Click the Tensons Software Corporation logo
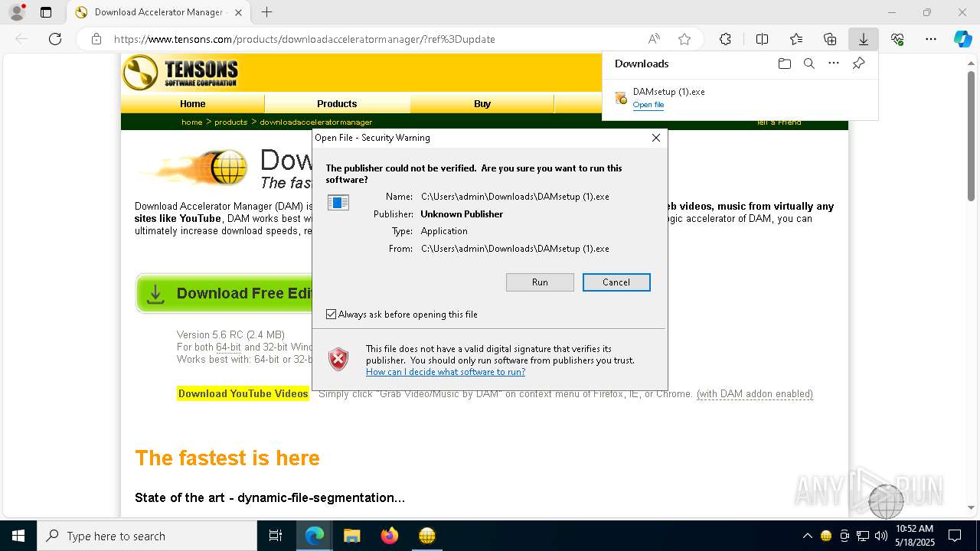 (x=181, y=73)
